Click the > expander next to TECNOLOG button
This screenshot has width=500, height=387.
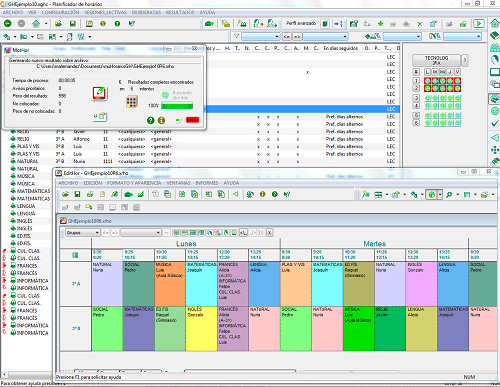point(465,60)
